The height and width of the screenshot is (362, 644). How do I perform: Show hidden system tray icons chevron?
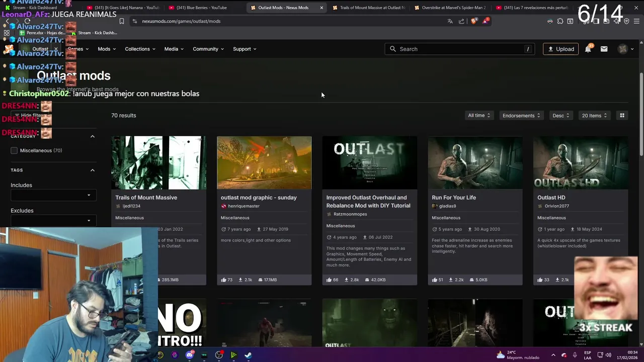(553, 355)
